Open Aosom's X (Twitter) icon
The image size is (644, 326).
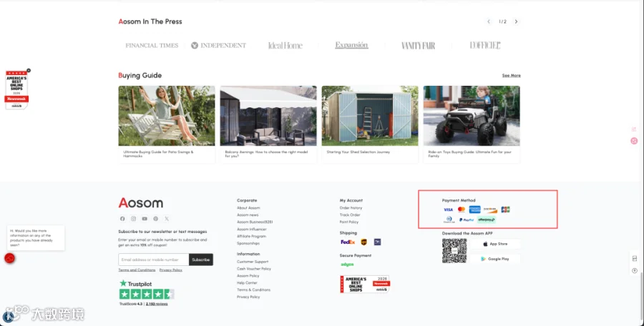pyautogui.click(x=167, y=219)
